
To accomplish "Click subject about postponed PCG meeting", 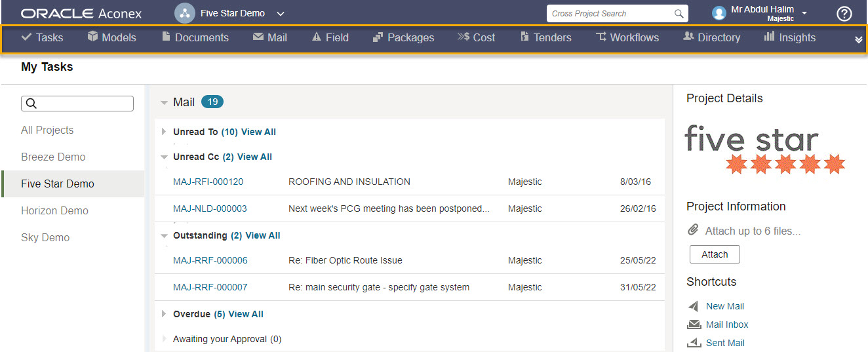I will 389,208.
